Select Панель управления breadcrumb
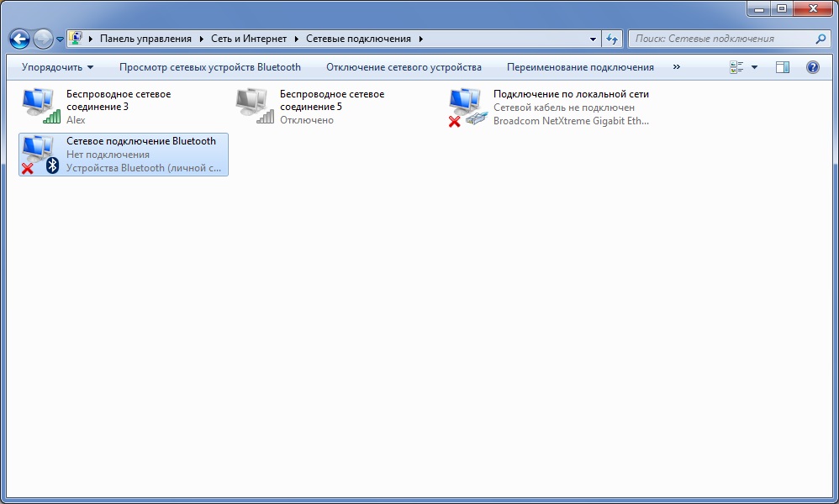Image resolution: width=839 pixels, height=504 pixels. pos(145,39)
